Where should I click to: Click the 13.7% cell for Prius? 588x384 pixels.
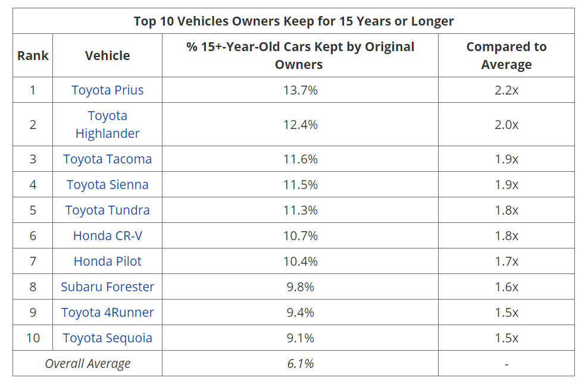coord(300,90)
